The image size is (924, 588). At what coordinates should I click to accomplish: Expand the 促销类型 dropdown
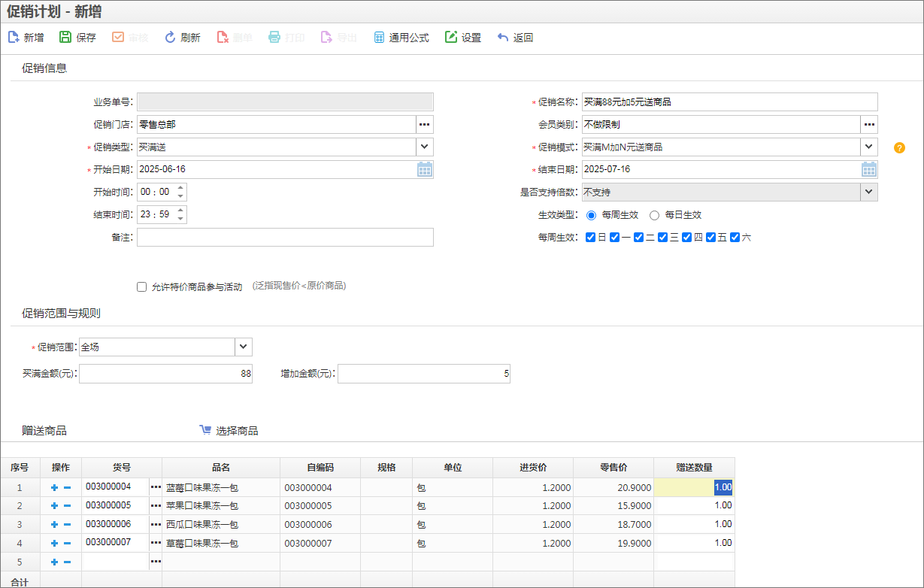click(425, 147)
